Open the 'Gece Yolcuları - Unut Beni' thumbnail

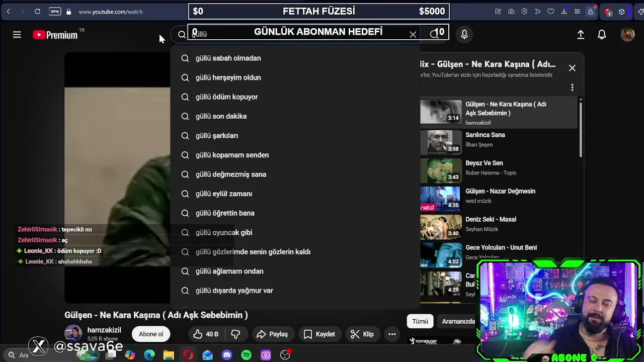click(441, 255)
